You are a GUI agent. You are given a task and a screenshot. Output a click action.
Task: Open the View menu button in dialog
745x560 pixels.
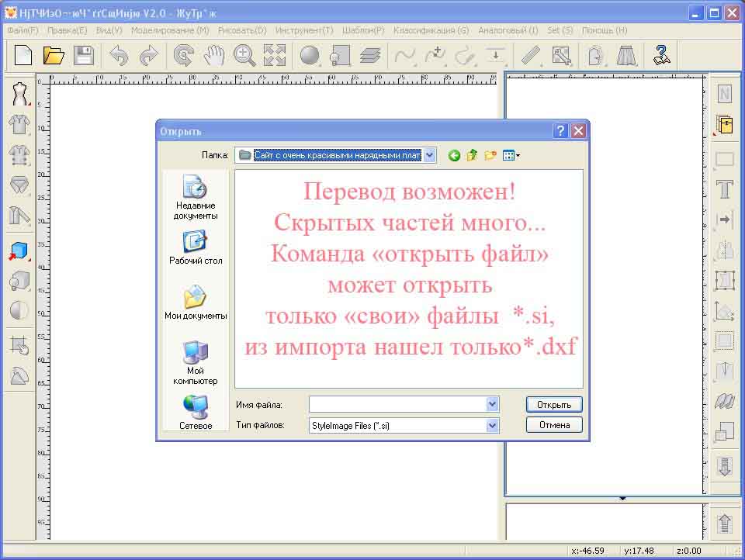[x=511, y=155]
